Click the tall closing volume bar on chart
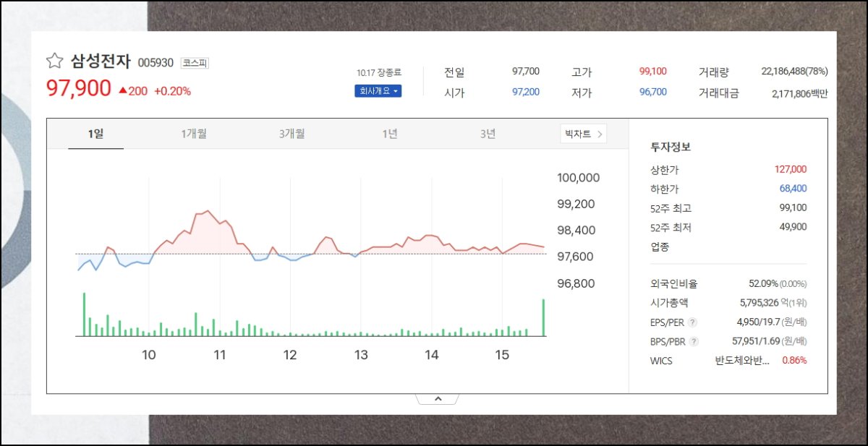The height and width of the screenshot is (446, 868). click(x=543, y=317)
